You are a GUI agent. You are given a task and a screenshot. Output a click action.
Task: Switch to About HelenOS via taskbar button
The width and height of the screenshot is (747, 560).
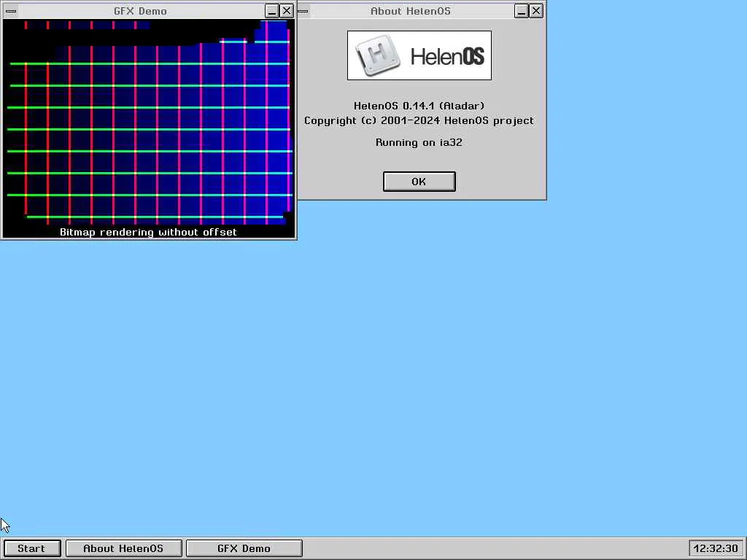(123, 548)
